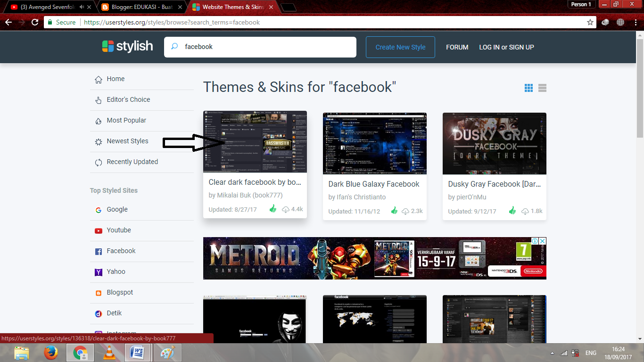
Task: Click thumbs-up on Dusky Gray card
Action: tap(512, 211)
